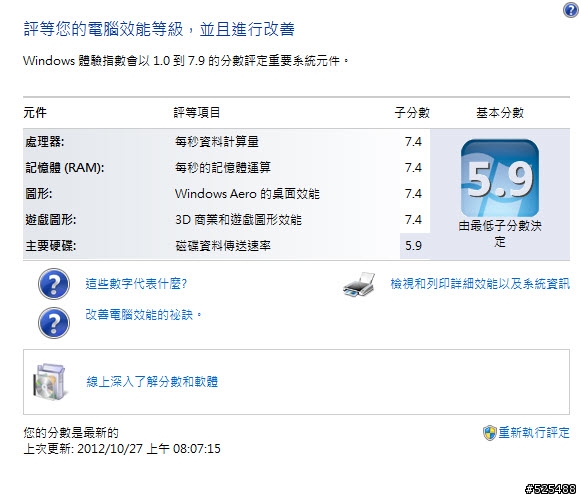Open 檢視和列印詳細效能以及系統資訊 link

480,284
